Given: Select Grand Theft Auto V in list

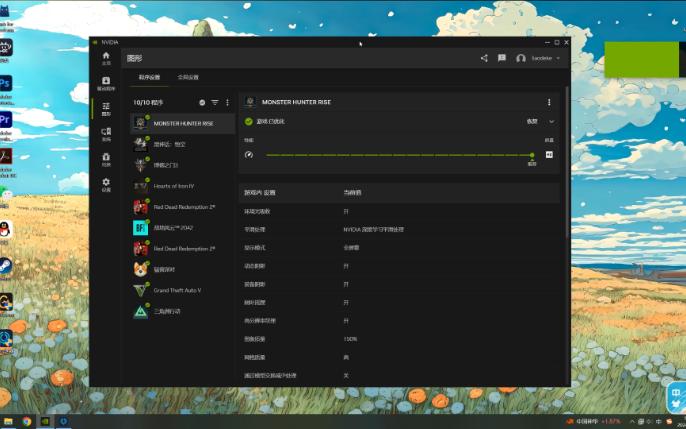Looking at the screenshot, I should 183,290.
